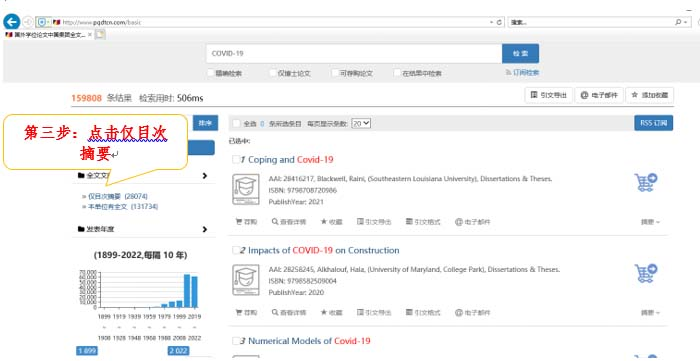700x361 pixels.
Task: Expand the abstract dropdown for first result
Action: [x=650, y=222]
